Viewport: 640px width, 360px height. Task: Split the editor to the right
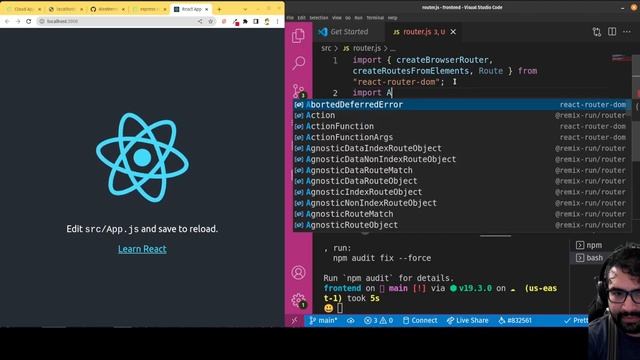(612, 32)
